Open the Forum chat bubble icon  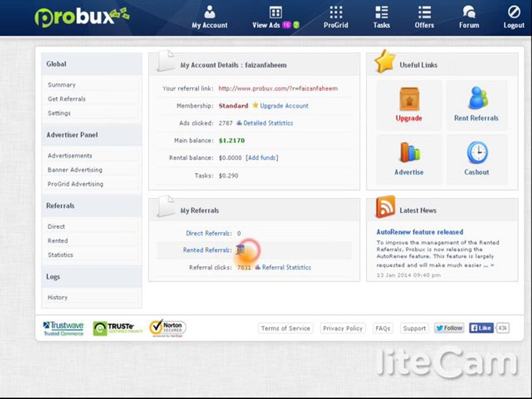click(x=469, y=12)
